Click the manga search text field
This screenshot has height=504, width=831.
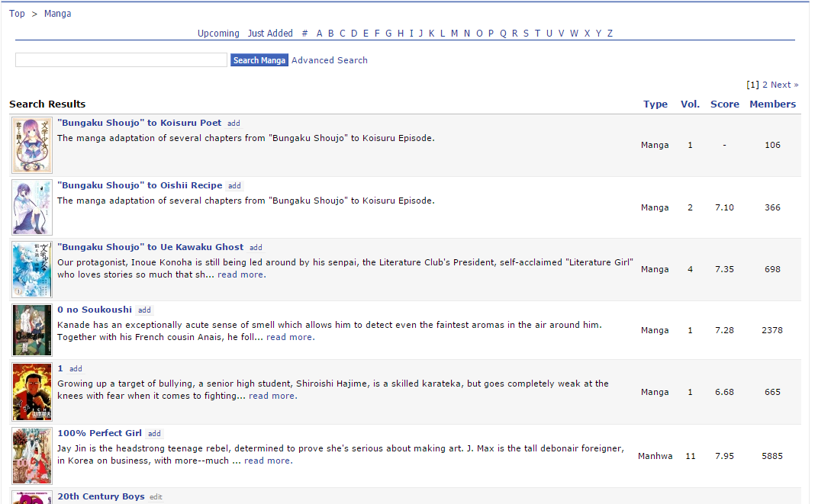click(x=121, y=60)
